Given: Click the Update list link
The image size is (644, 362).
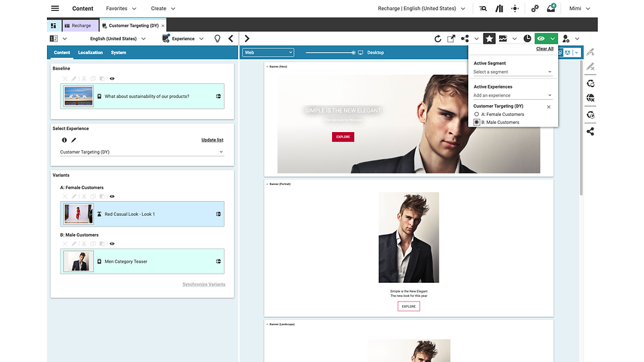Looking at the screenshot, I should [x=213, y=140].
